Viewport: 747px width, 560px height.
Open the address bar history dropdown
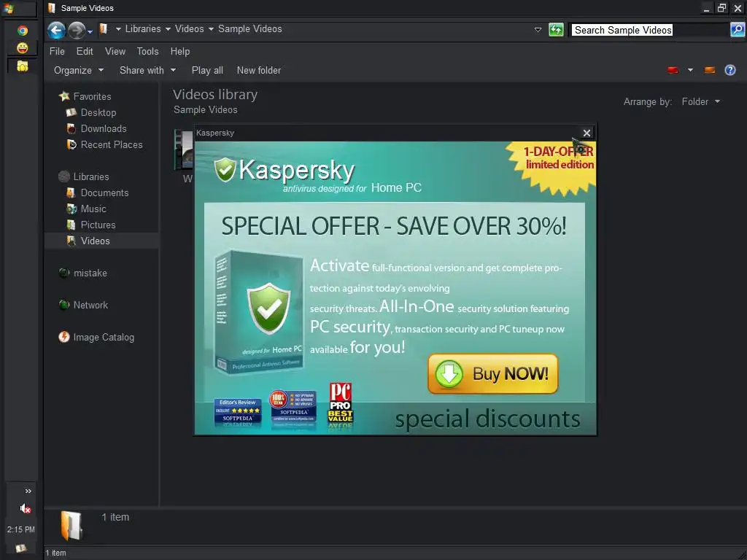pos(538,29)
